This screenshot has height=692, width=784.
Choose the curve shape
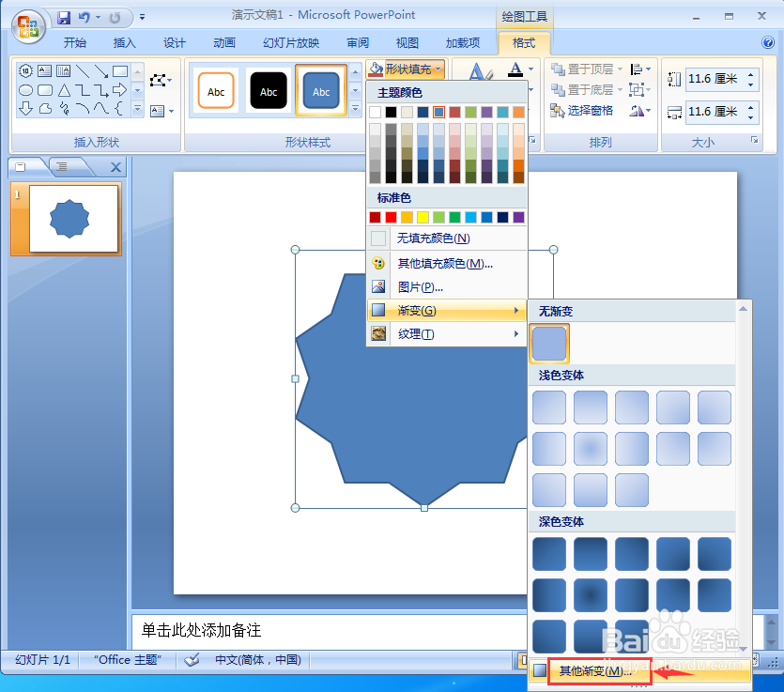coord(101,108)
